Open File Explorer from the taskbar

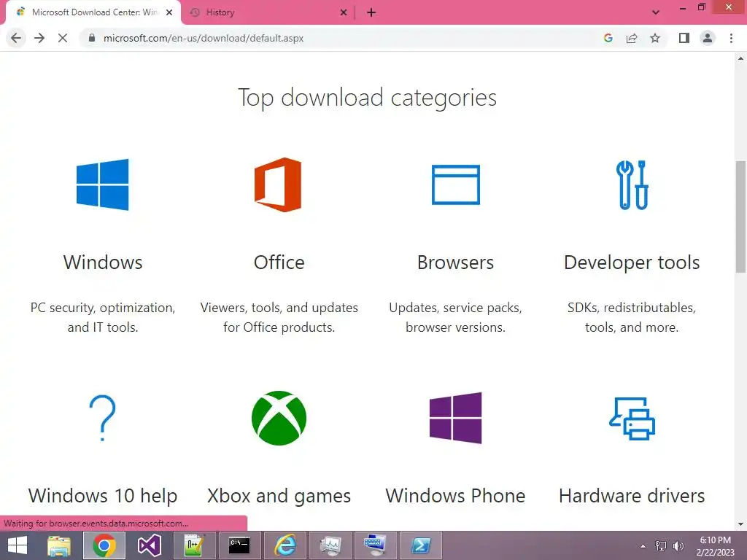point(59,545)
